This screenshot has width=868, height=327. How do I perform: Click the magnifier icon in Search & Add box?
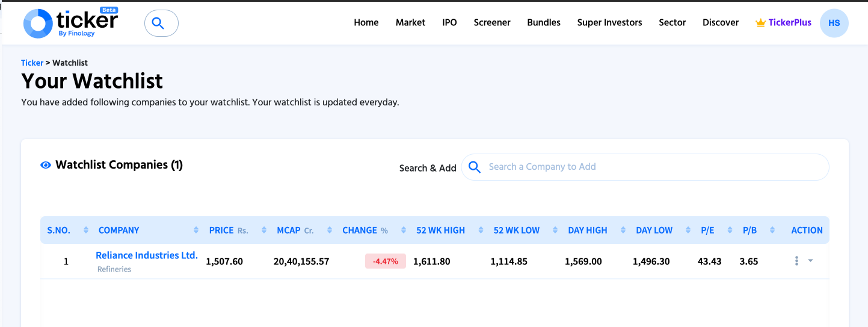tap(475, 167)
